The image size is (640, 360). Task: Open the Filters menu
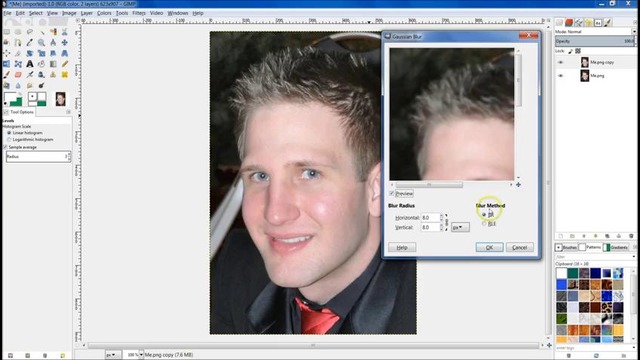click(139, 13)
